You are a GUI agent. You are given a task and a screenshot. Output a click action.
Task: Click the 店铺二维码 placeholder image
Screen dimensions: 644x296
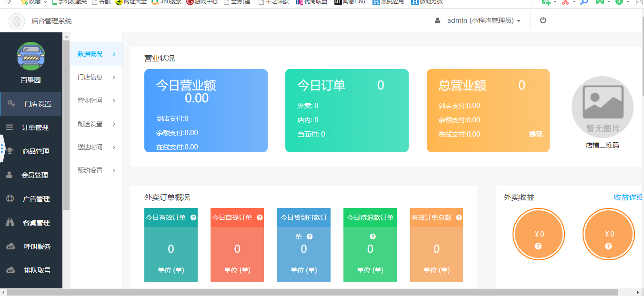coord(602,107)
